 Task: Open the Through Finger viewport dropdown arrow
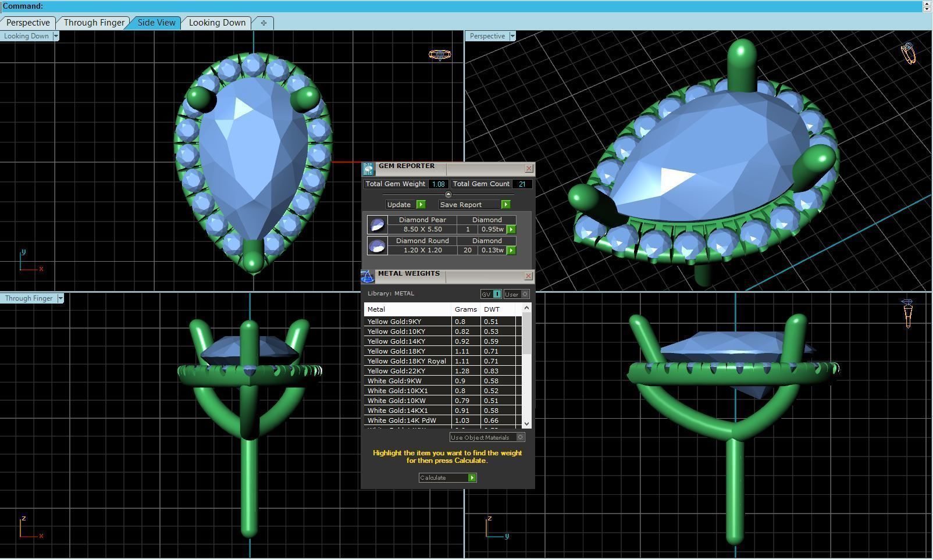pyautogui.click(x=60, y=298)
